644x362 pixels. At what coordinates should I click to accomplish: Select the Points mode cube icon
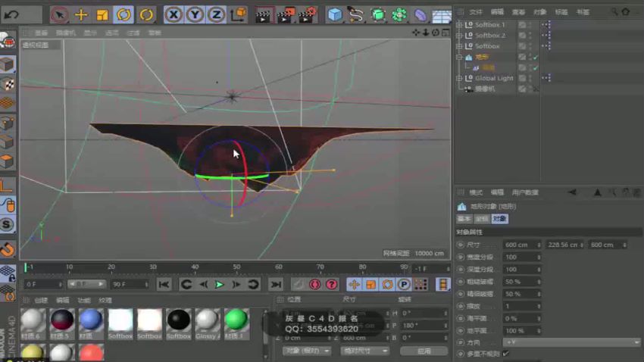coord(8,123)
